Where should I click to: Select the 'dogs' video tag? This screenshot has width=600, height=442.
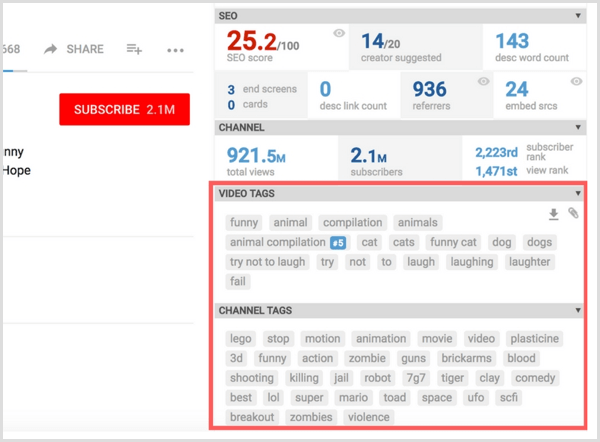click(x=539, y=242)
